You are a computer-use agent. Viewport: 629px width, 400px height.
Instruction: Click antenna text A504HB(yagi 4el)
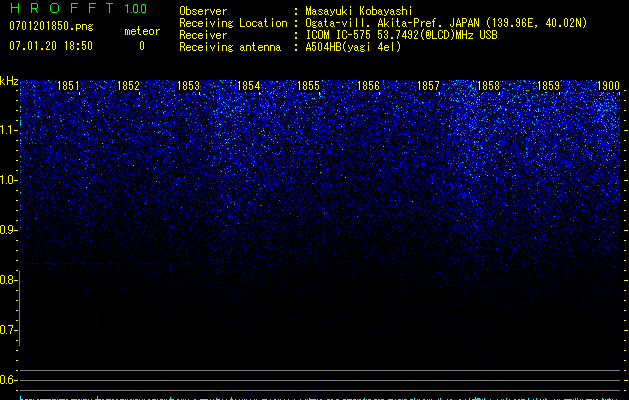point(353,47)
